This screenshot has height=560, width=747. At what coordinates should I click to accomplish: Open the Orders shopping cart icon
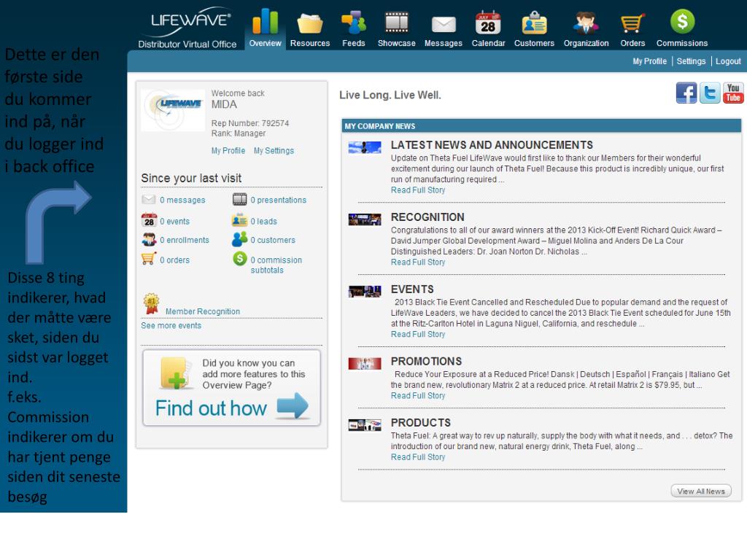(632, 23)
